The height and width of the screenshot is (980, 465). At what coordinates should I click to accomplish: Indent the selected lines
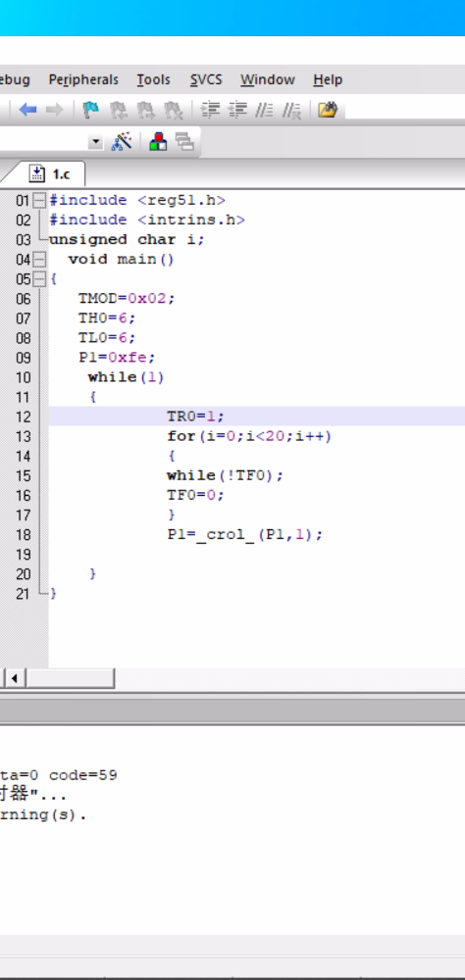pyautogui.click(x=210, y=111)
